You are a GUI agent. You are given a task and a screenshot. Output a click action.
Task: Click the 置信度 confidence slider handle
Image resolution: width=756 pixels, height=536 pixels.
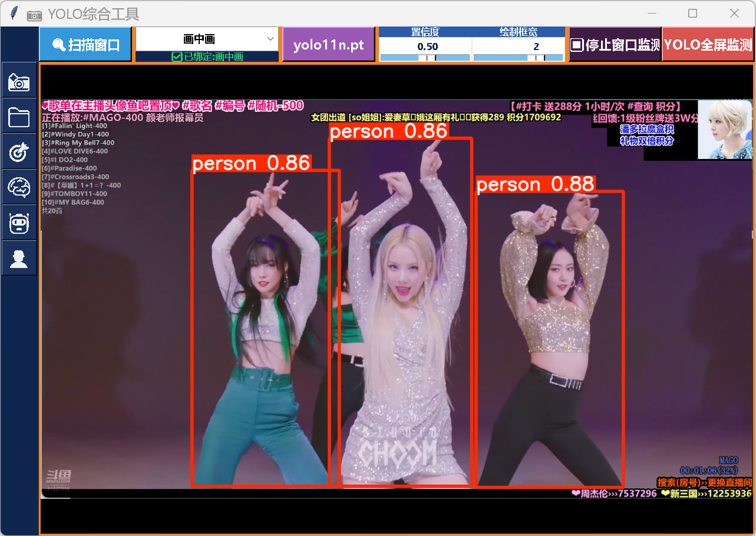[x=427, y=58]
